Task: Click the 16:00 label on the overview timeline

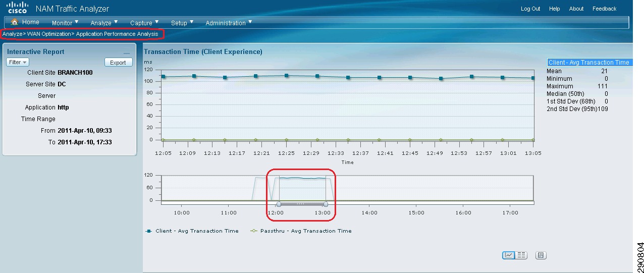Action: (463, 213)
